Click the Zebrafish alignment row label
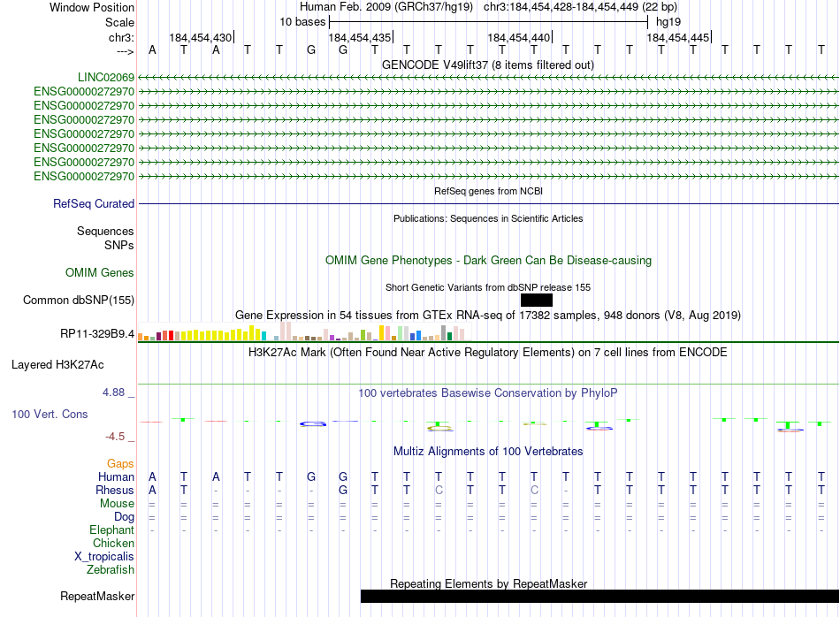This screenshot has width=840, height=617. coord(111,570)
